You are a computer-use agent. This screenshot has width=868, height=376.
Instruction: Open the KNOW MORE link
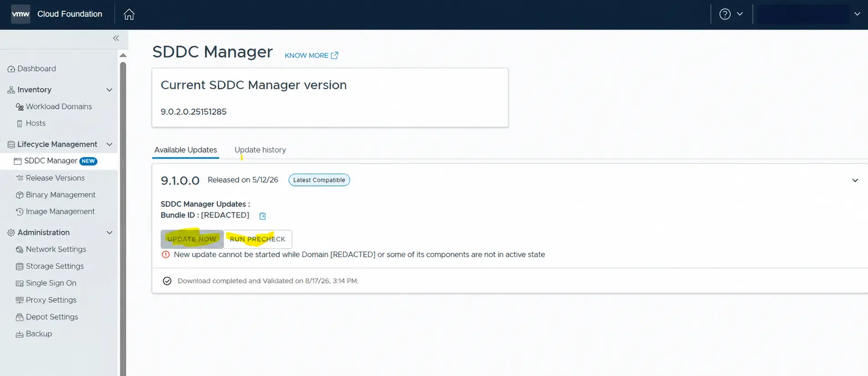pyautogui.click(x=306, y=56)
